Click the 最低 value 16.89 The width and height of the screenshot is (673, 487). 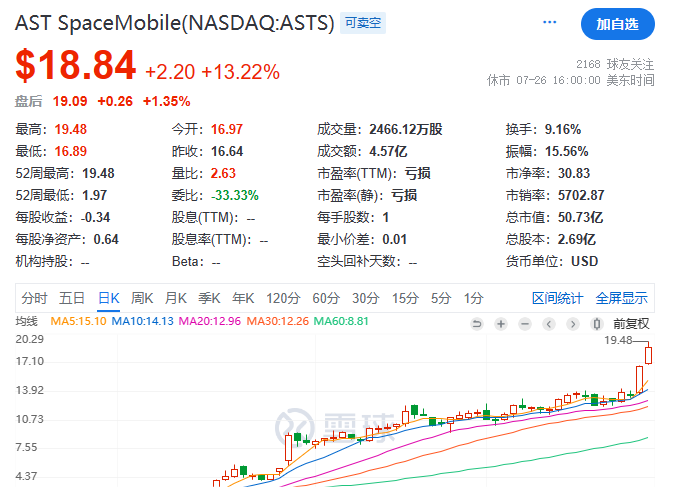click(x=71, y=151)
